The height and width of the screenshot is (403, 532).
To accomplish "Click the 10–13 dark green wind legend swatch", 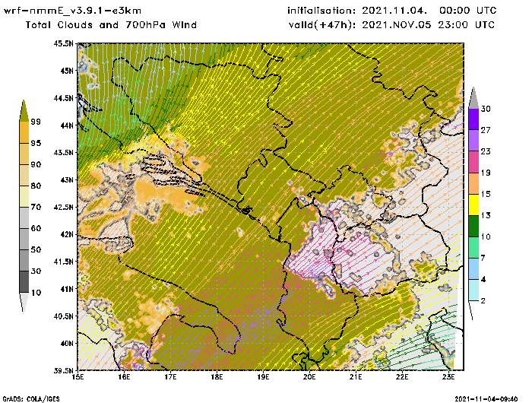I will click(x=473, y=226).
